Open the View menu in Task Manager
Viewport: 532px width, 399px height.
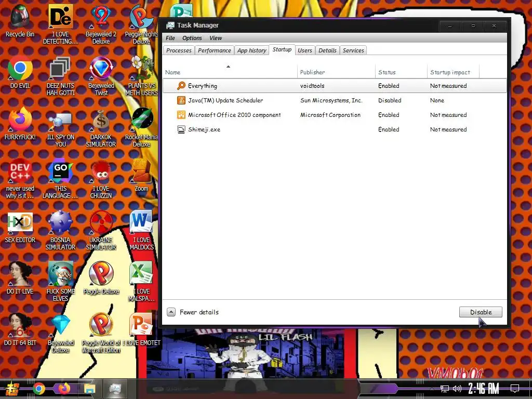point(216,38)
